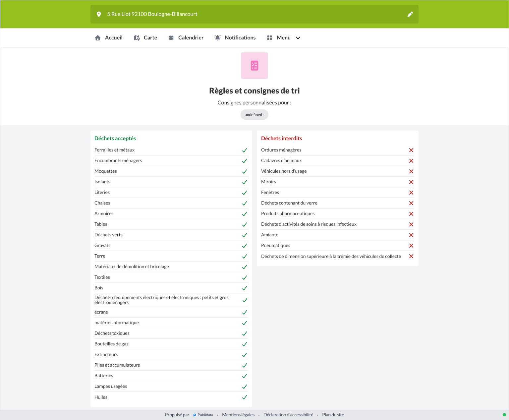
Task: Click the 'undefined -' tag chip
Action: point(254,115)
